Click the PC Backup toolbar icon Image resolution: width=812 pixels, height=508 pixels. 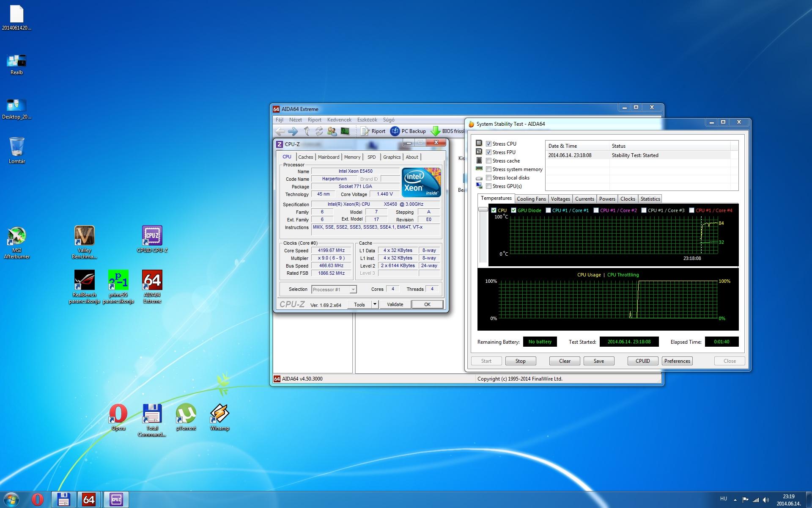395,131
